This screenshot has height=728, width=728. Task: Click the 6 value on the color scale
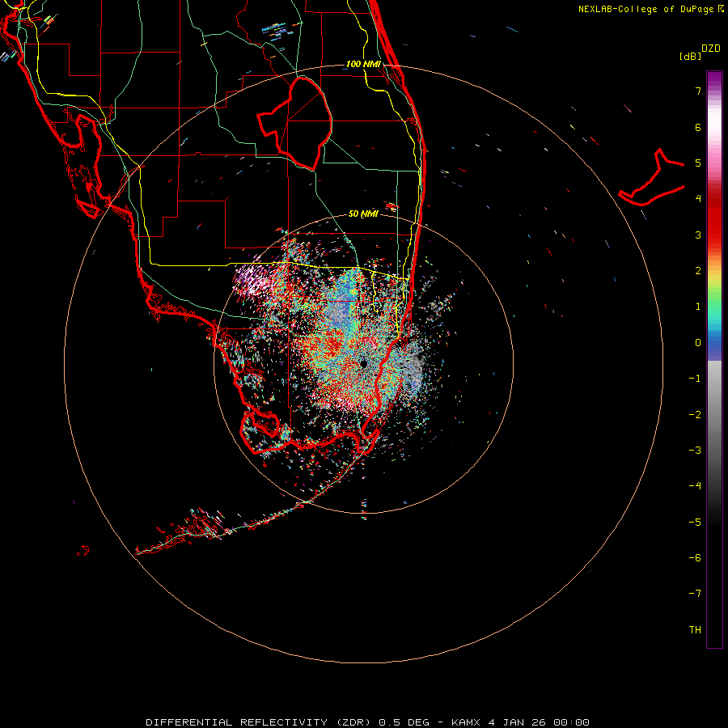tap(698, 127)
